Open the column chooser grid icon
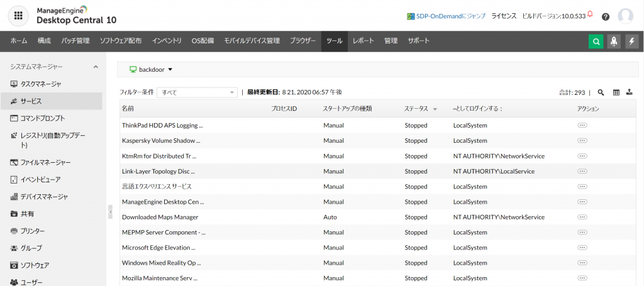 (616, 92)
